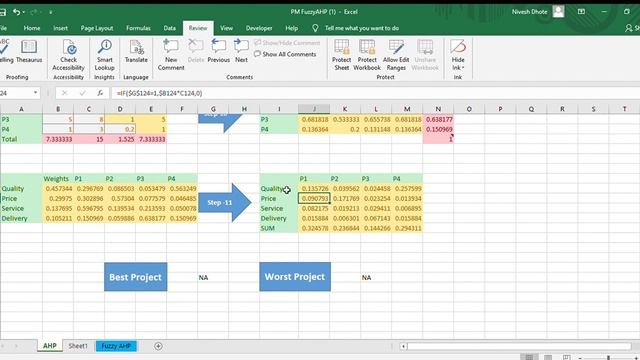Select cell with value 0.324578
Viewport: 640px width, 360px height.
[x=314, y=228]
